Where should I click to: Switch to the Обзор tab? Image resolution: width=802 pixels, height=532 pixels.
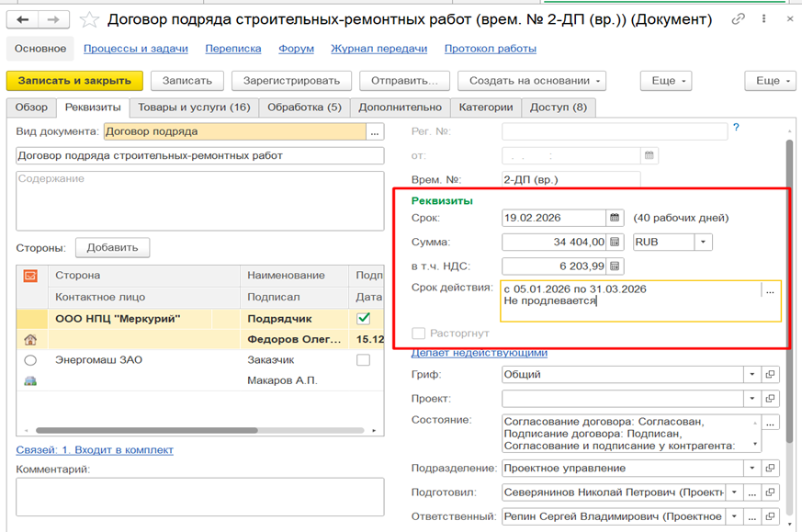click(x=31, y=108)
